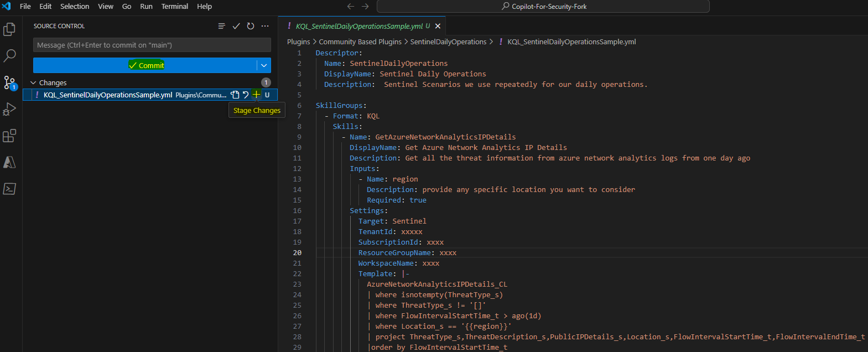Click the Open File icon for changed file

[235, 95]
